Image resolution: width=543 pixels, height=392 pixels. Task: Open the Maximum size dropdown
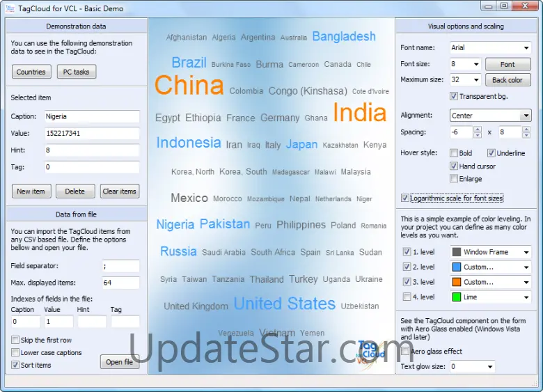tap(476, 80)
